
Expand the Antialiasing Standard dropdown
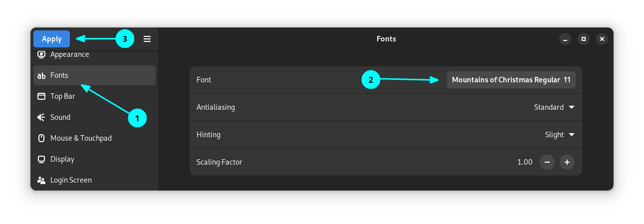pyautogui.click(x=554, y=107)
